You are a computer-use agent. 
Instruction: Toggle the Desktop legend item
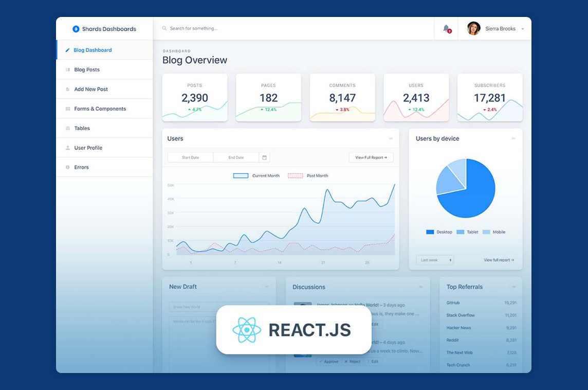tap(439, 232)
